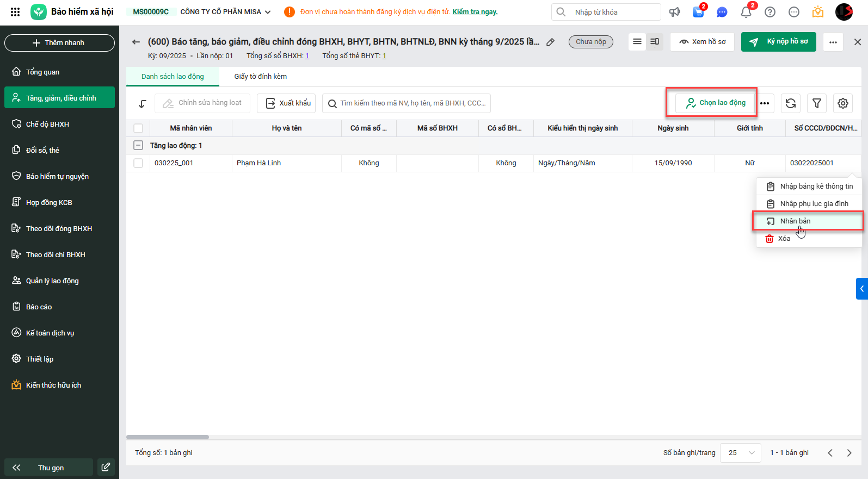Viewport: 868px width, 479px height.
Task: Open the company selector dropdown
Action: [x=225, y=12]
